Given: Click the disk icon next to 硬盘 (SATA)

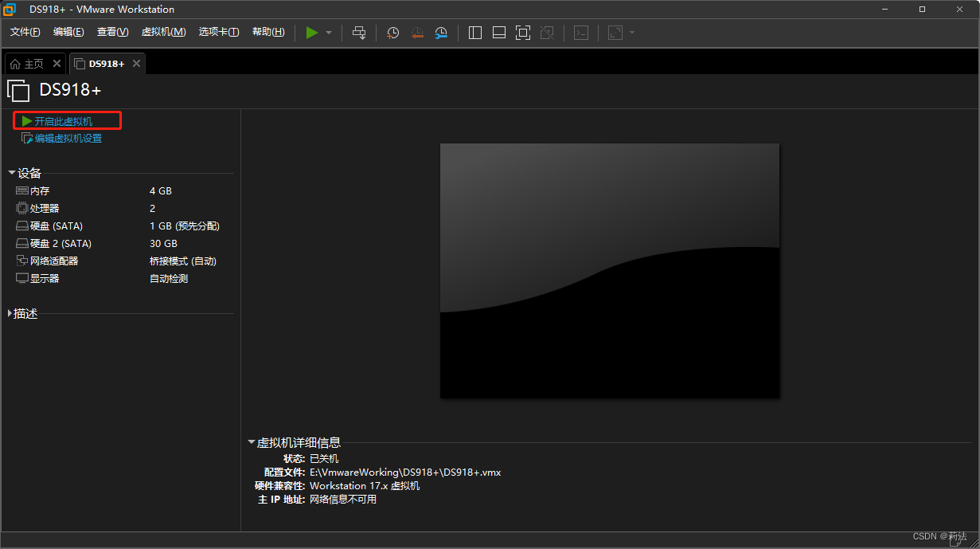Looking at the screenshot, I should click(x=22, y=226).
